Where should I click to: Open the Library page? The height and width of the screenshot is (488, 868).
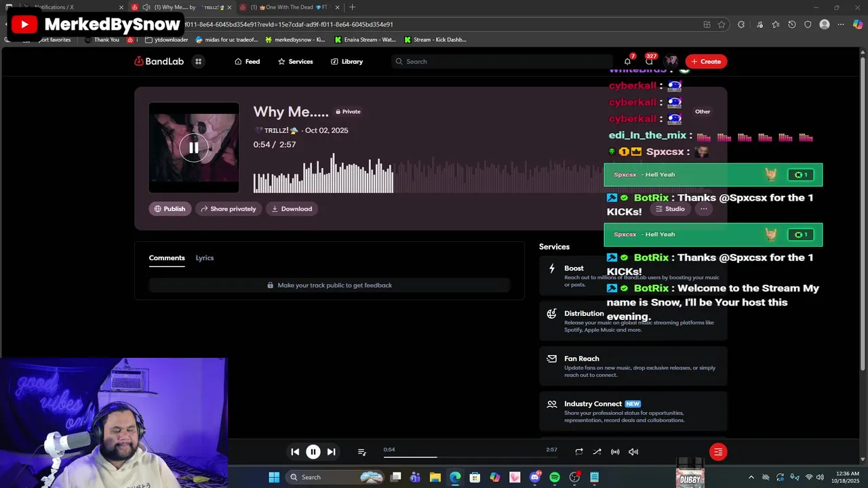click(347, 62)
